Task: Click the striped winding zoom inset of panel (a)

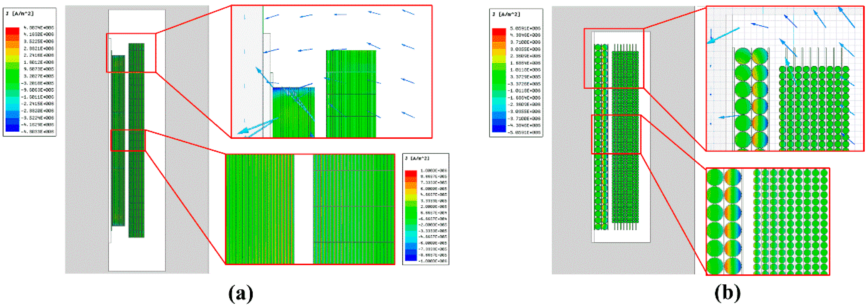Action: coord(310,209)
